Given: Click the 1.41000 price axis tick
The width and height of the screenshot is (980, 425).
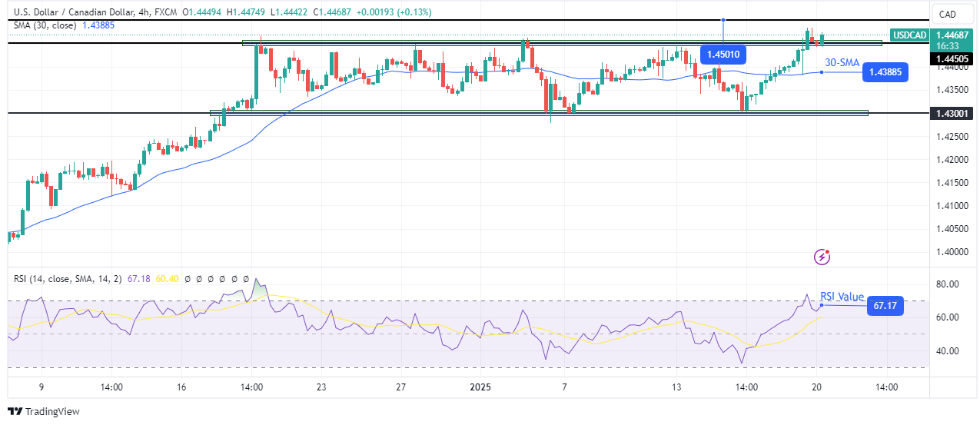Looking at the screenshot, I should 951,205.
